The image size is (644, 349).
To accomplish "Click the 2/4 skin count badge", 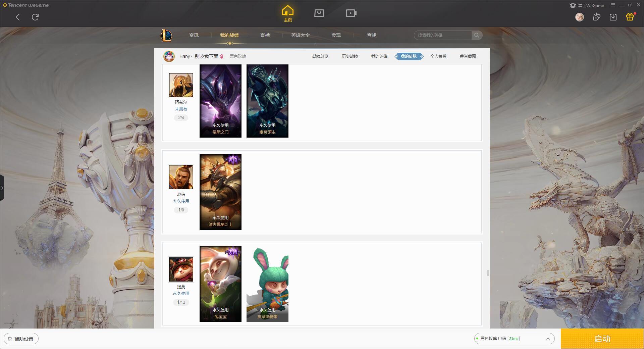I will coord(181,118).
